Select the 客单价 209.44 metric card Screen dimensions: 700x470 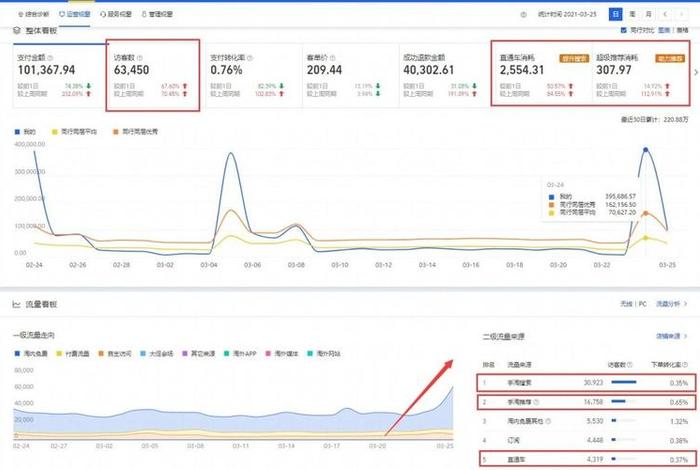pyautogui.click(x=350, y=75)
